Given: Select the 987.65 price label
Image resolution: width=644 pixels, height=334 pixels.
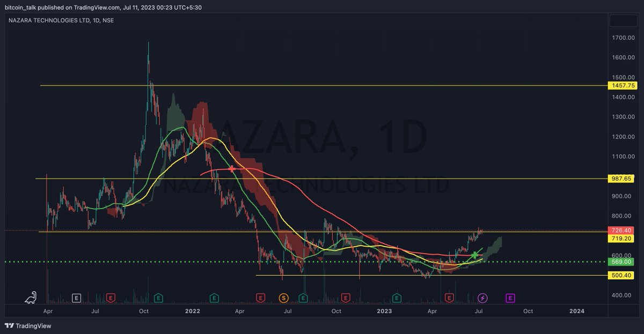Looking at the screenshot, I should [x=621, y=179].
